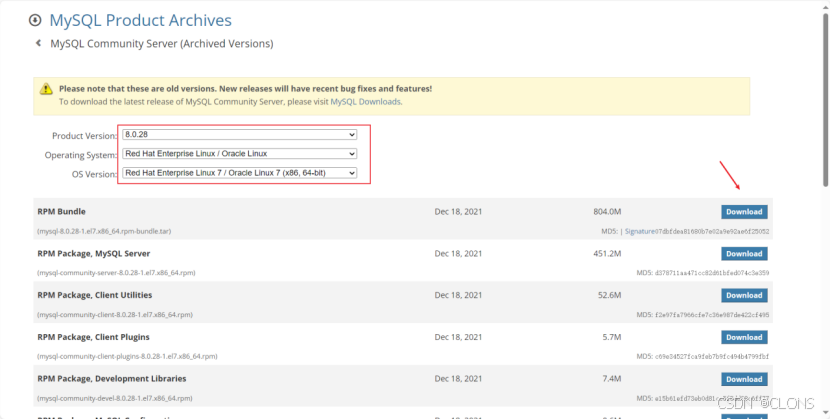
Task: Download the RPM Bundle
Action: point(744,212)
